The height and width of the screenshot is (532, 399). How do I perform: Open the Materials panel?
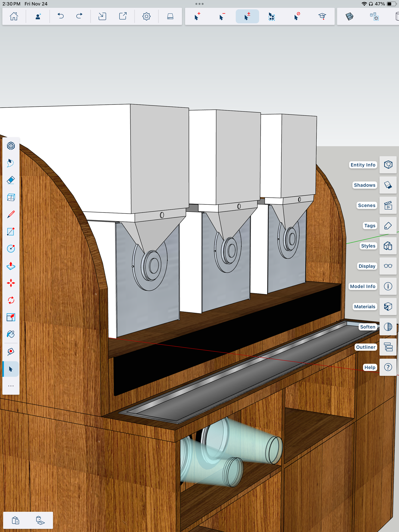(388, 307)
